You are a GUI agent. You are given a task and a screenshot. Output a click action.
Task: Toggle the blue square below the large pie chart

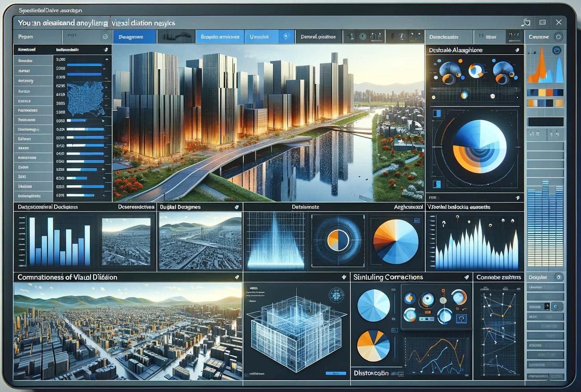tap(436, 184)
